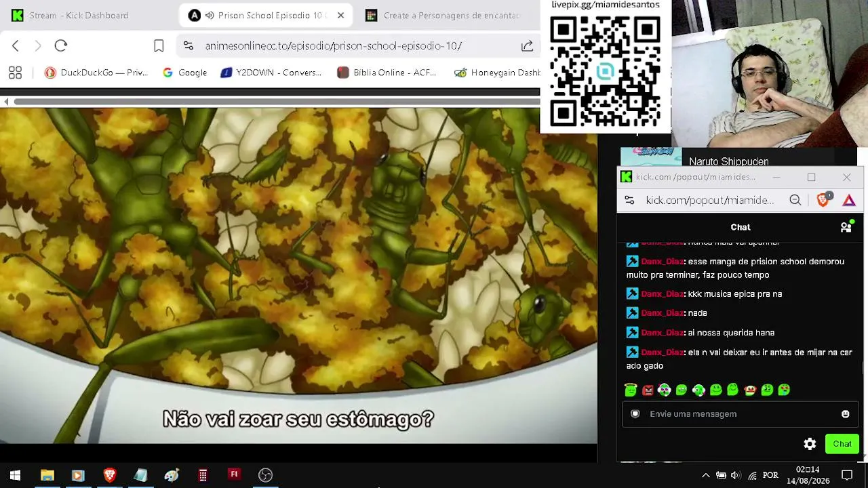The height and width of the screenshot is (488, 868).
Task: Click the Kick popout address bar
Action: tap(710, 200)
